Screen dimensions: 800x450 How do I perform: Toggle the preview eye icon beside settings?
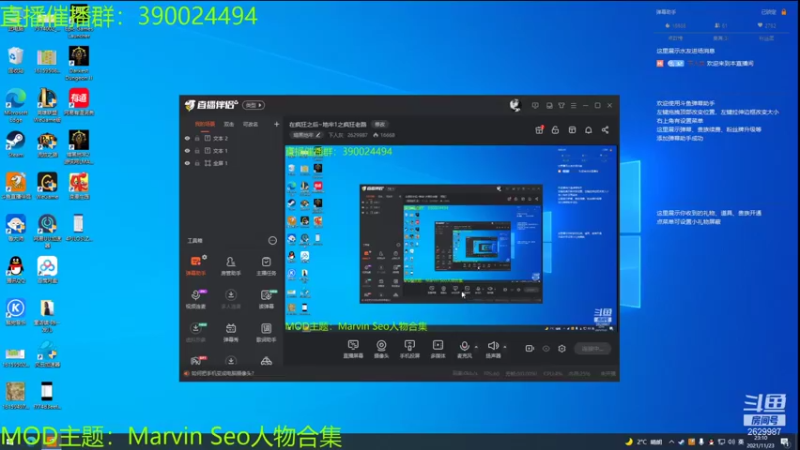click(x=546, y=348)
